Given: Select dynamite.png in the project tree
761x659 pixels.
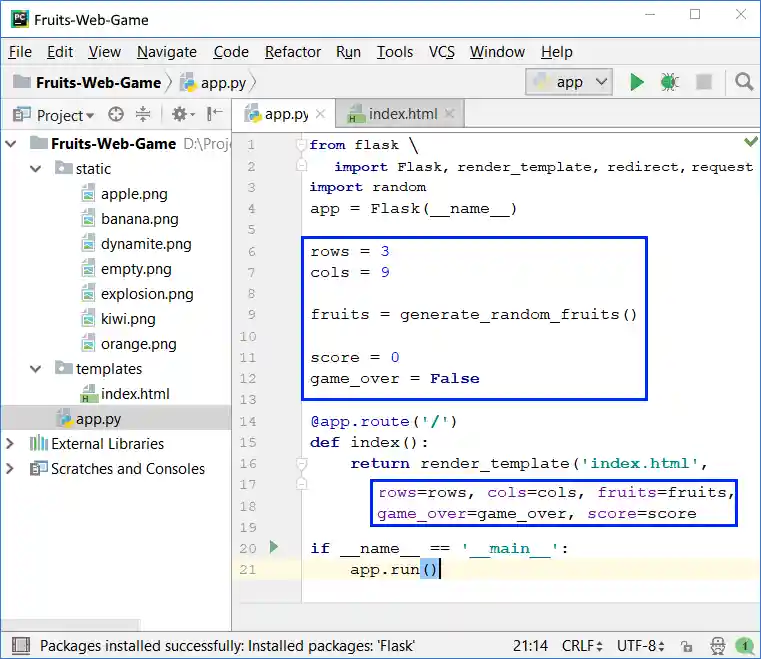Looking at the screenshot, I should [x=146, y=244].
